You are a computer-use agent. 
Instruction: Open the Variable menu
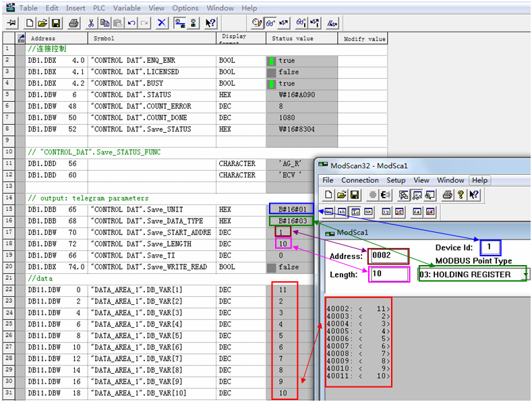tap(127, 8)
